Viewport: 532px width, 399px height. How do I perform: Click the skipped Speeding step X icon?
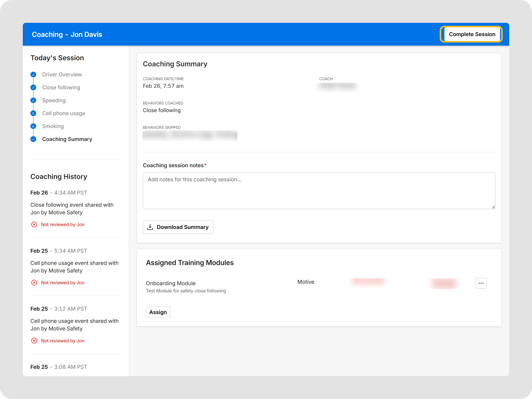(33, 101)
